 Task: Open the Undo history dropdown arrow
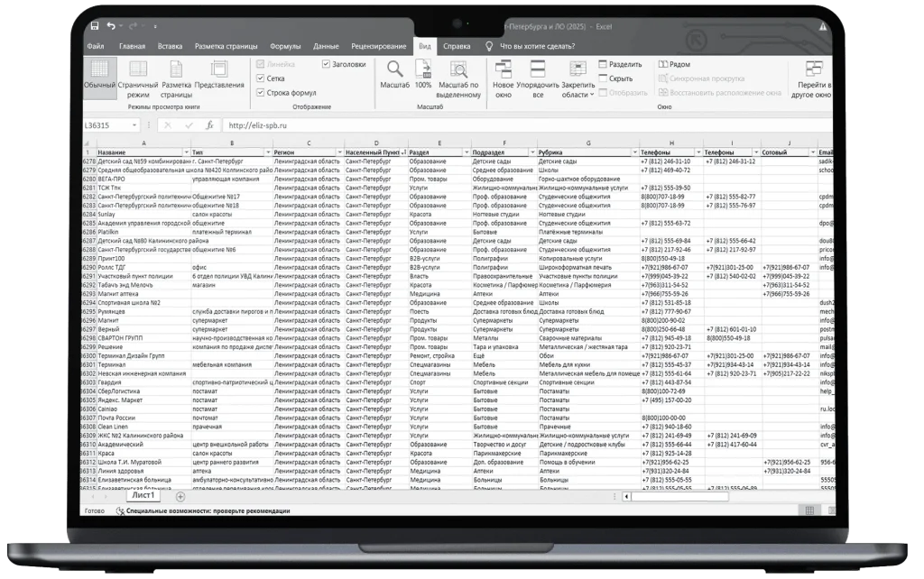tap(121, 26)
